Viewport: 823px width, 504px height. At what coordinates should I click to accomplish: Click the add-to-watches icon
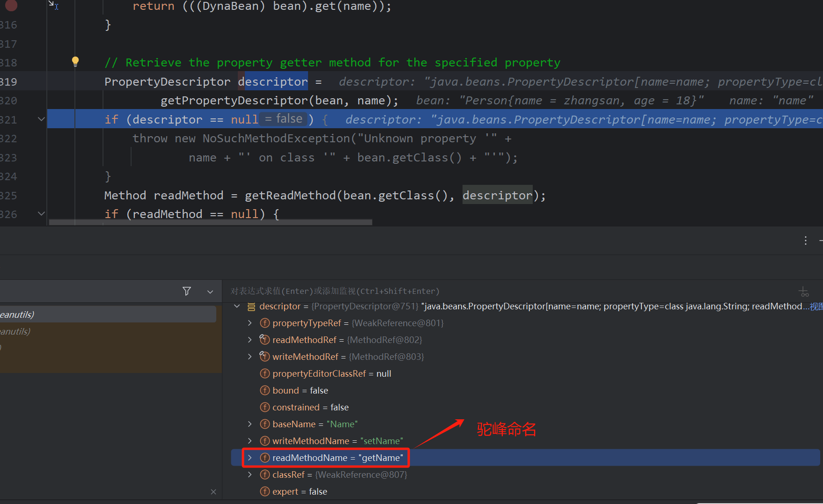tap(804, 292)
